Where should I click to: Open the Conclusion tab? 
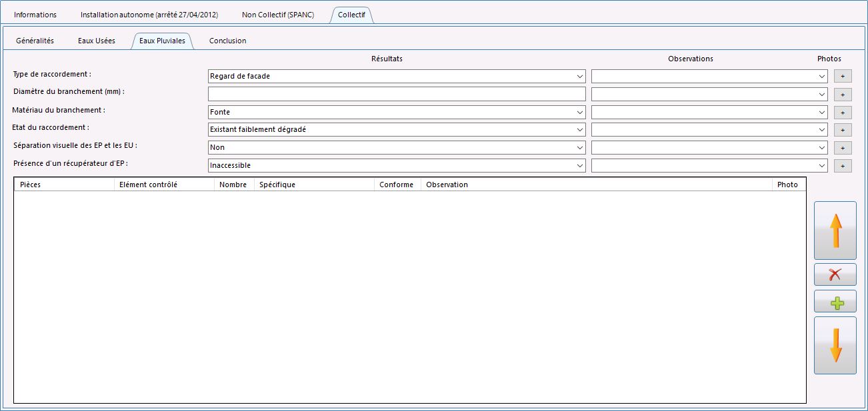pyautogui.click(x=228, y=41)
